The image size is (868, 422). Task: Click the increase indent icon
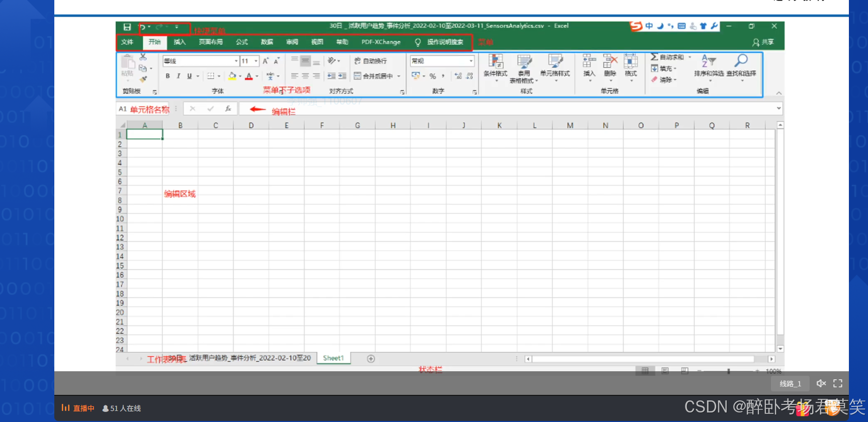click(342, 76)
